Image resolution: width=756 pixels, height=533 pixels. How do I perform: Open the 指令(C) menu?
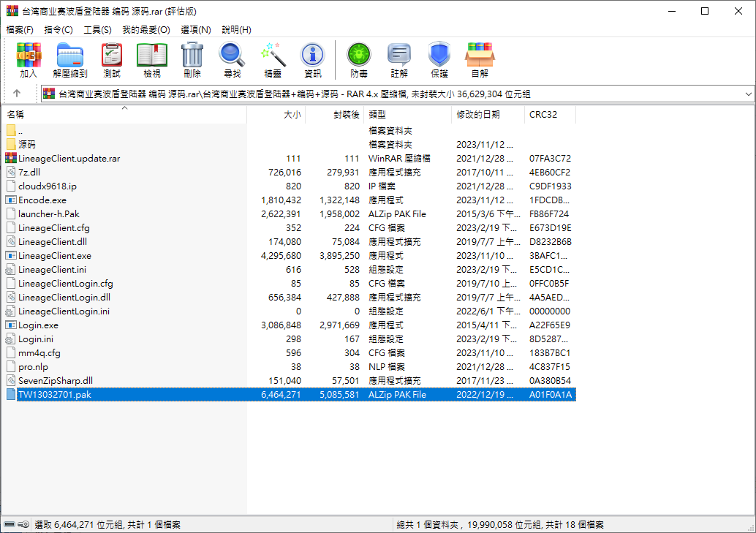click(x=58, y=30)
